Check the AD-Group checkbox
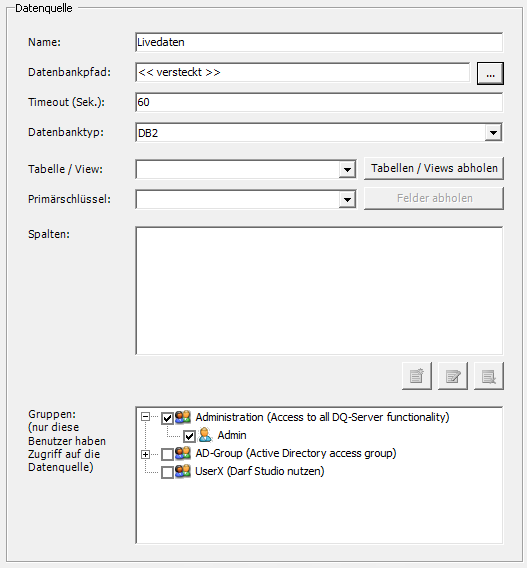The image size is (527, 568). 167,454
